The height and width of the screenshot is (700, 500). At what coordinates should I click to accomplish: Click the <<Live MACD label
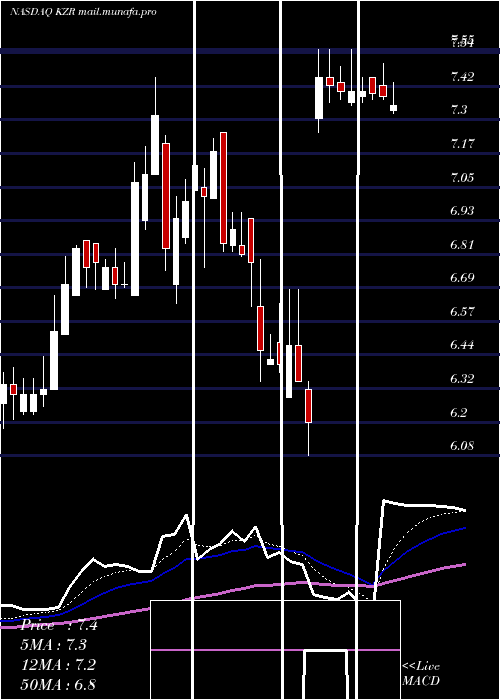[x=421, y=673]
